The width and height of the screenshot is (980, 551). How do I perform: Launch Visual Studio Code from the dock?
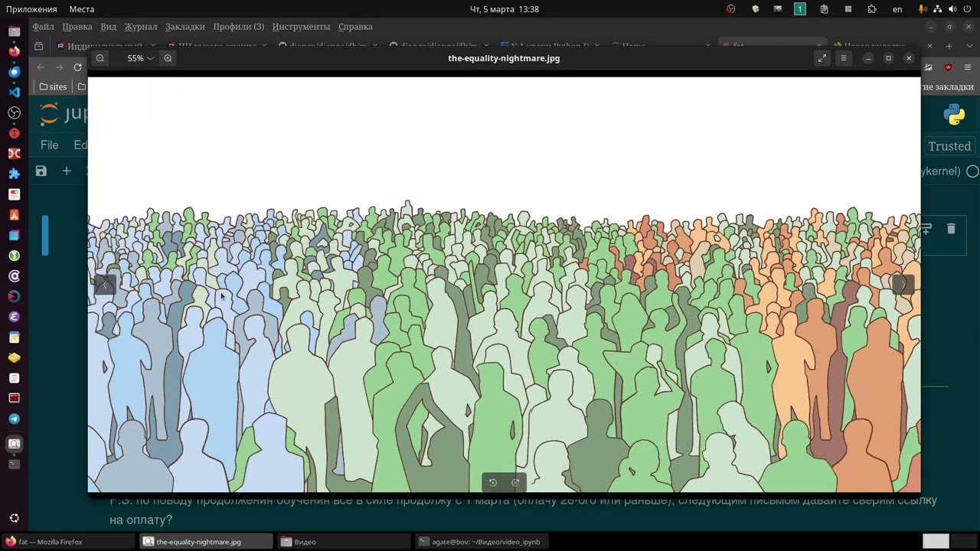pos(14,92)
